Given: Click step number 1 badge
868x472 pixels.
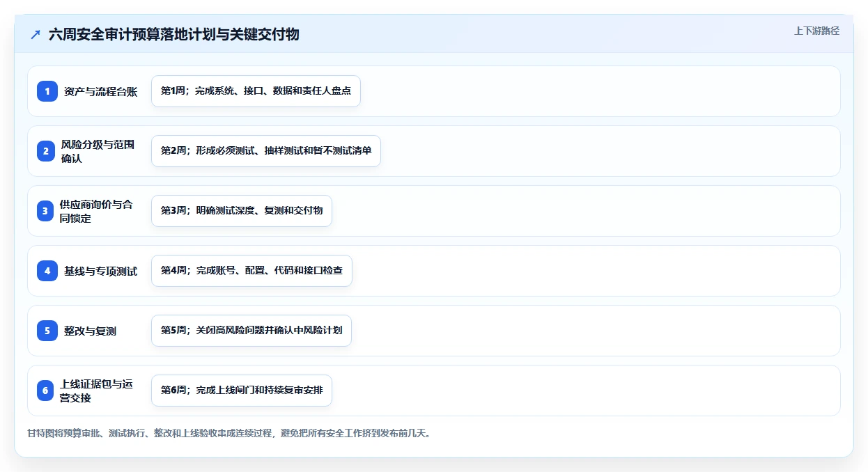Looking at the screenshot, I should tap(47, 91).
